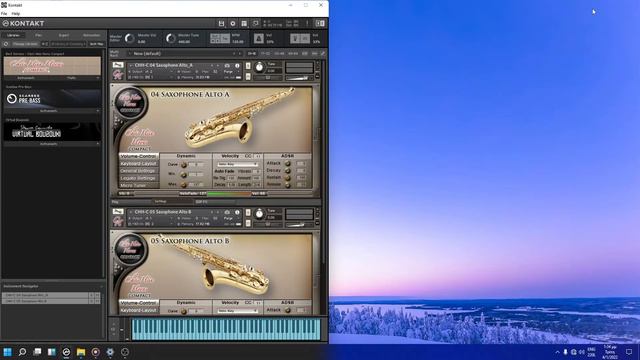Open Kontakt options via the gear icon
Image resolution: width=640 pixels, height=360 pixels.
coord(233,24)
